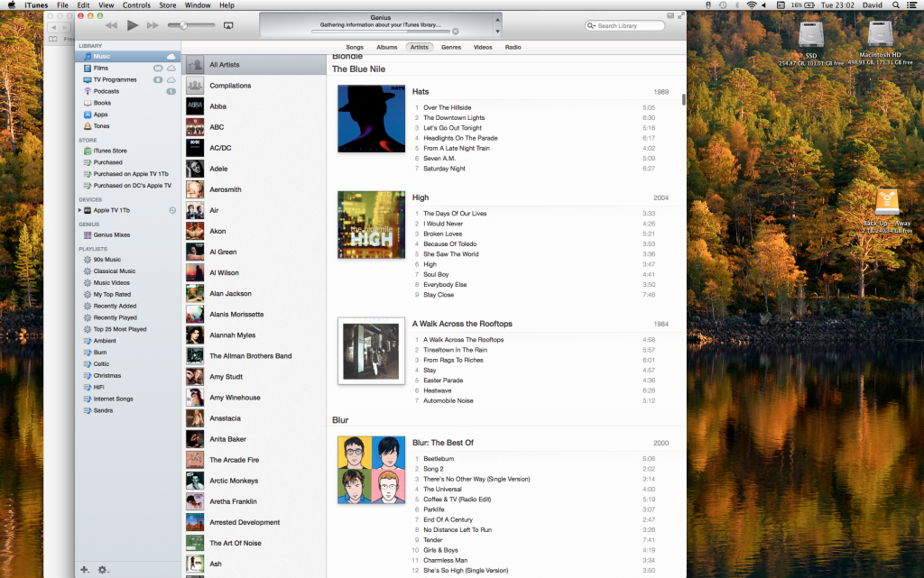This screenshot has height=578, width=924.
Task: Click the volume slider knob
Action: coord(183,25)
